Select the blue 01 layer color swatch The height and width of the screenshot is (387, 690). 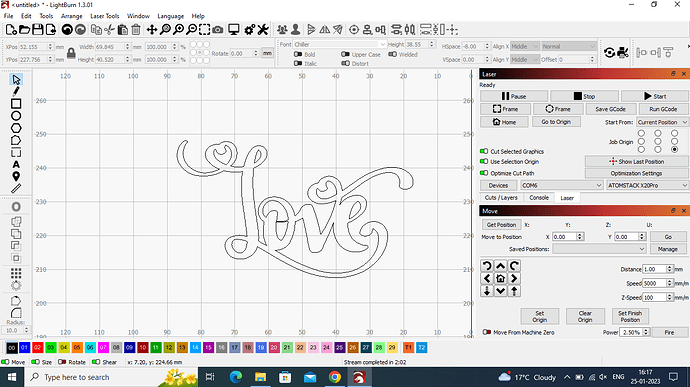24,347
